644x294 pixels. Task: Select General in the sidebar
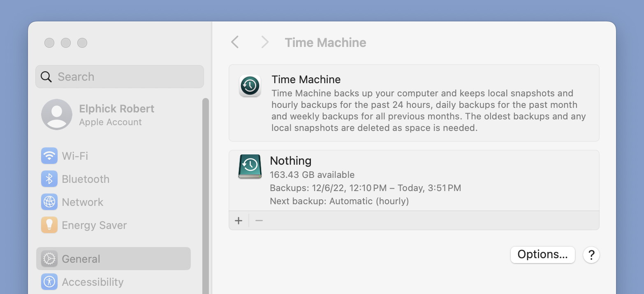click(x=114, y=259)
